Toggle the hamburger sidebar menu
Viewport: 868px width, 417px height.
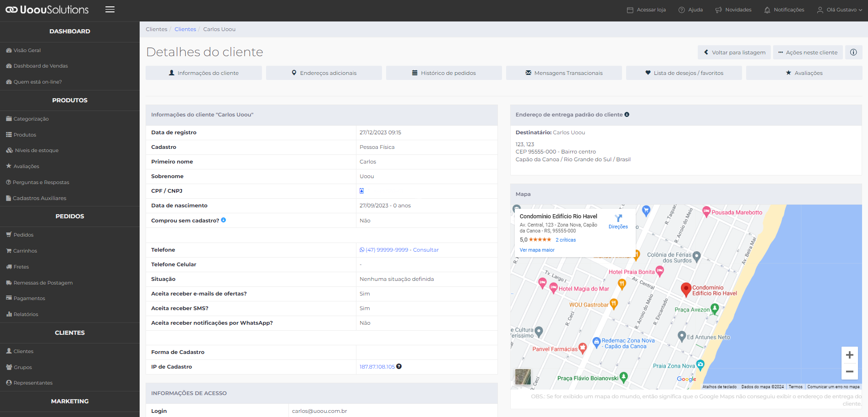pyautogui.click(x=110, y=10)
